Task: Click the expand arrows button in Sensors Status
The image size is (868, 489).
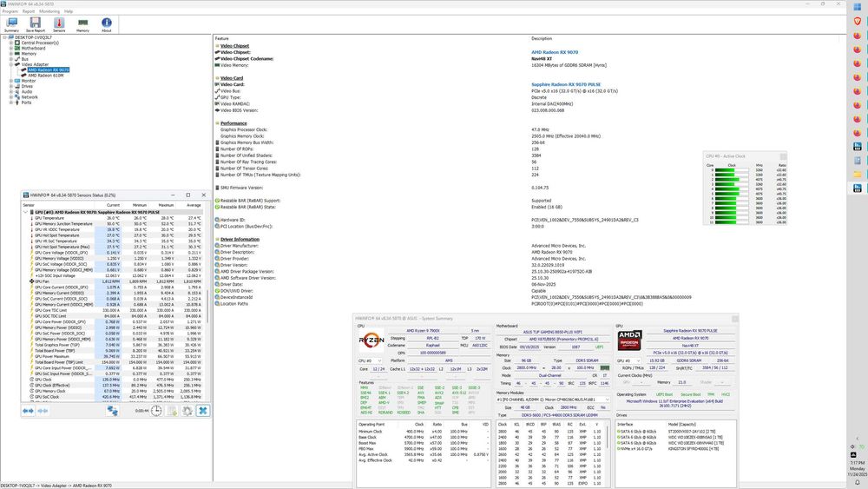Action: tap(28, 411)
